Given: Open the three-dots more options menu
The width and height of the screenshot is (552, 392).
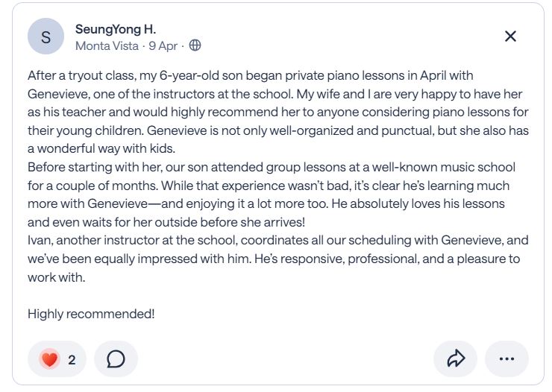Looking at the screenshot, I should [x=506, y=359].
